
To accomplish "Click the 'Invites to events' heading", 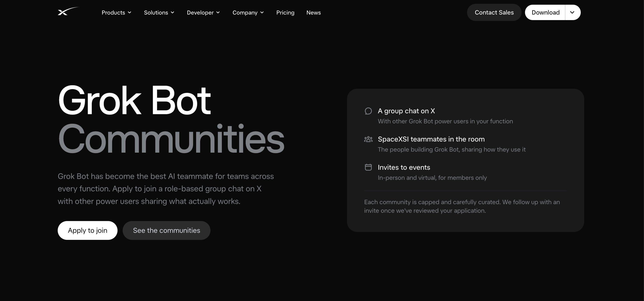I will [x=404, y=167].
